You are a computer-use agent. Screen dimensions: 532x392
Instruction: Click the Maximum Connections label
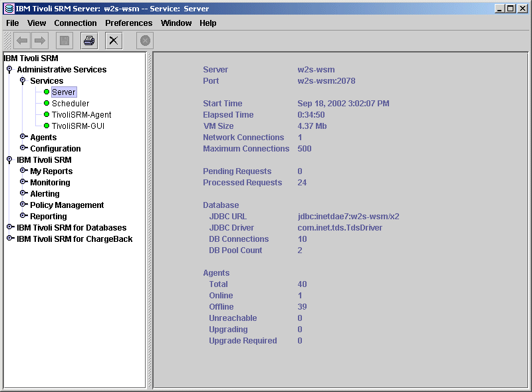[x=246, y=149]
